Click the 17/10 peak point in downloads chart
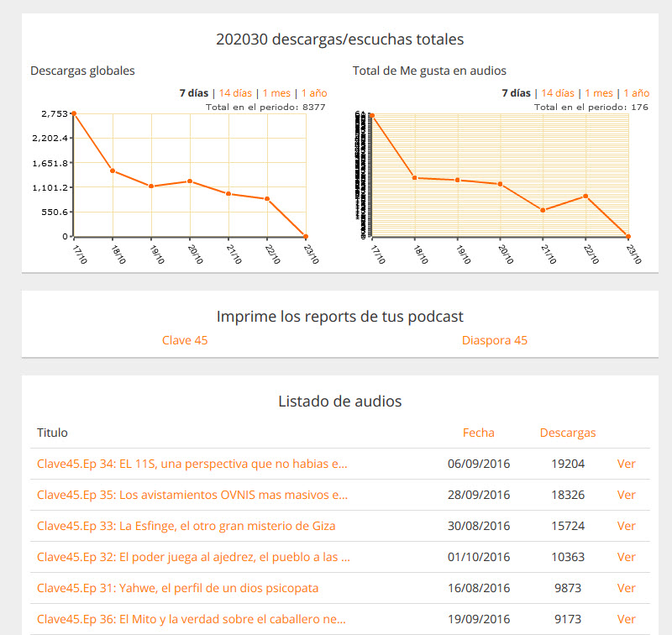This screenshot has width=672, height=635. click(x=74, y=113)
